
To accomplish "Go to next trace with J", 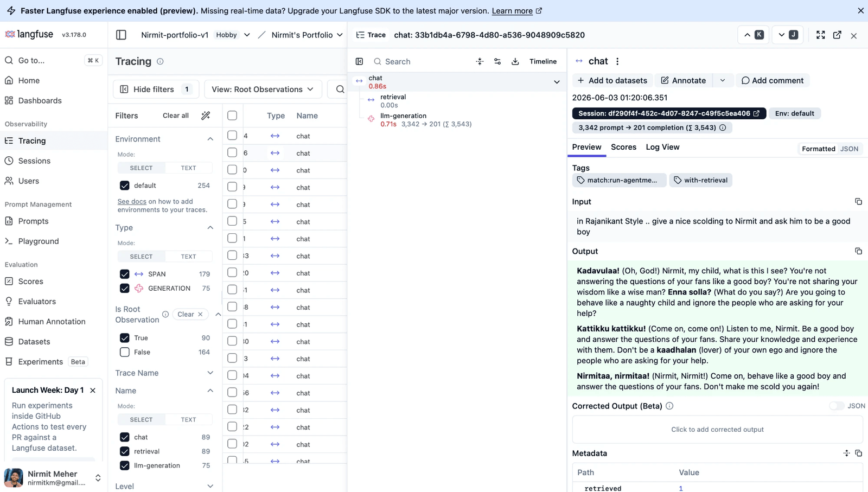I will pos(788,35).
